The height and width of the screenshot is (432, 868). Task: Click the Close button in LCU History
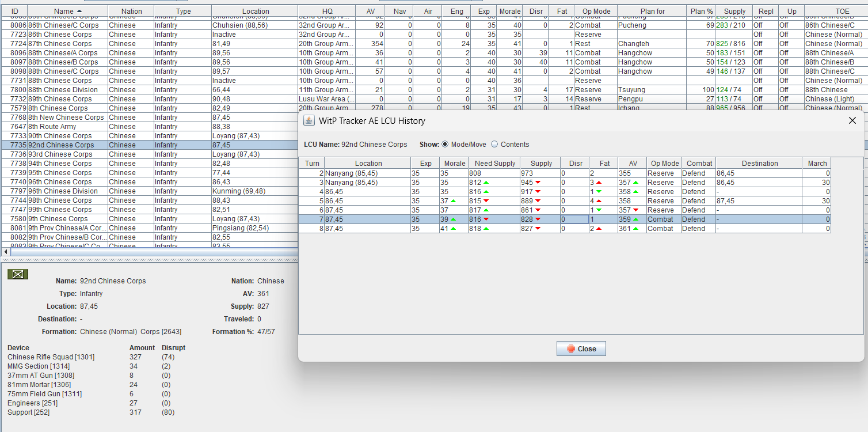581,348
